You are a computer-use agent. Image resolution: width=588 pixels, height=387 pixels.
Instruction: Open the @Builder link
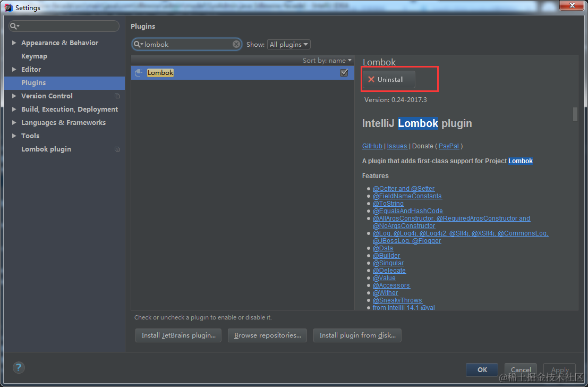[386, 256]
